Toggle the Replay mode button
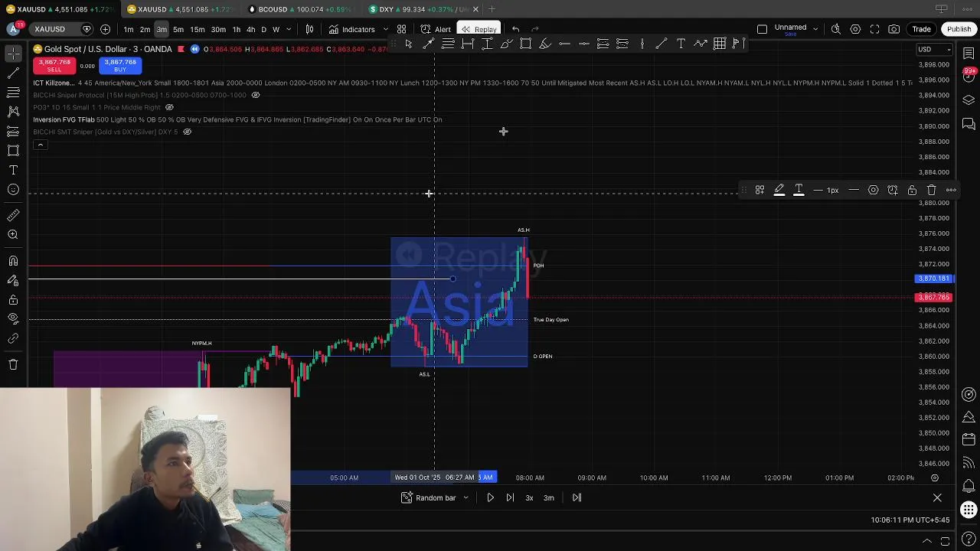The height and width of the screenshot is (551, 980). click(479, 29)
